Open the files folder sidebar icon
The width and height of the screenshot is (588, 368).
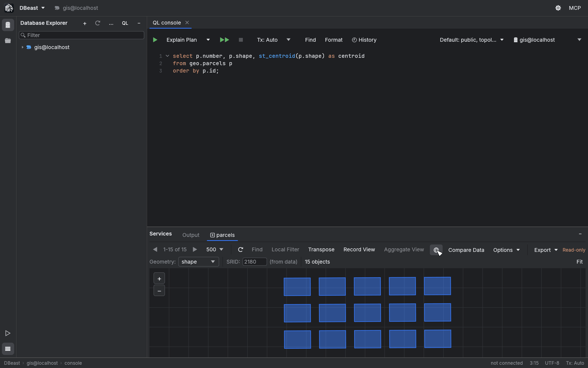click(8, 41)
